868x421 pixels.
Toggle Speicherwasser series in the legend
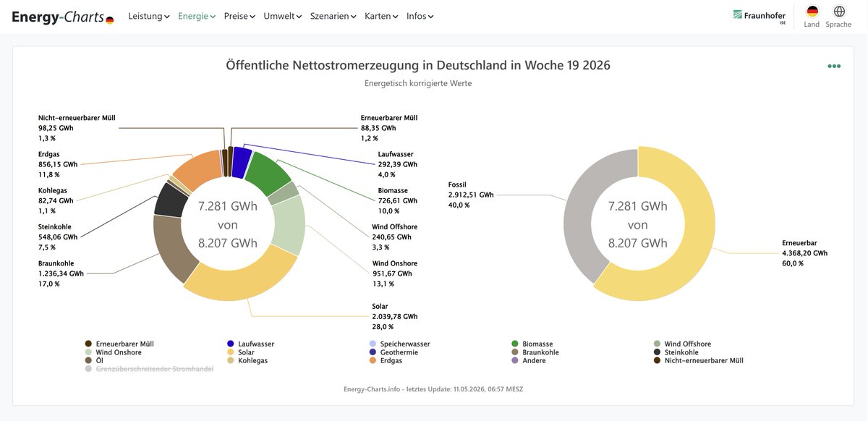click(399, 344)
